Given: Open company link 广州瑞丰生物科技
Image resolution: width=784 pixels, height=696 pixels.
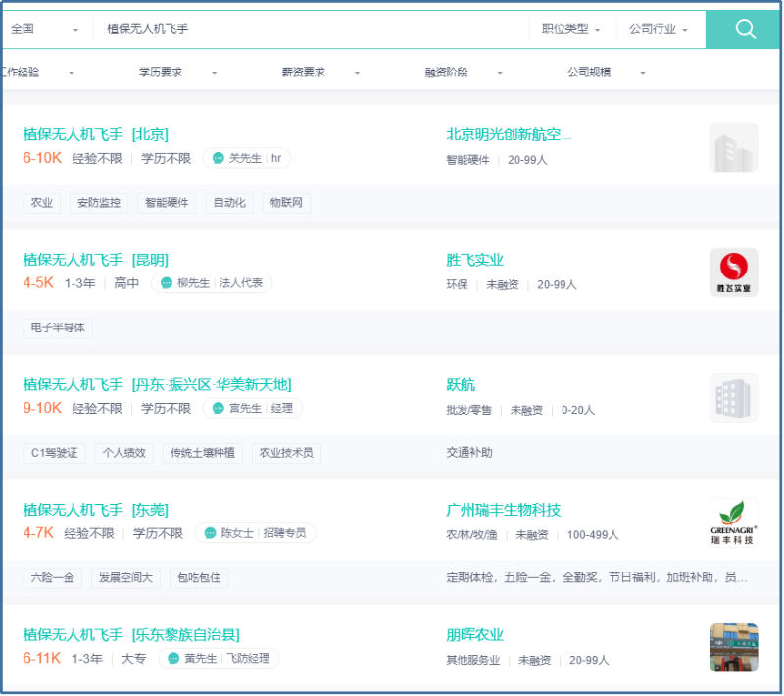Looking at the screenshot, I should 503,510.
